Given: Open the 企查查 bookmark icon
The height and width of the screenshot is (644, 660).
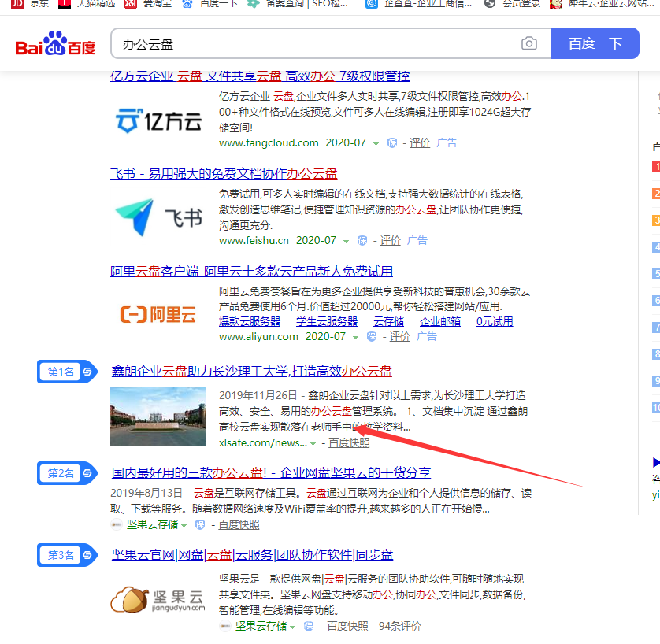Looking at the screenshot, I should tap(371, 4).
